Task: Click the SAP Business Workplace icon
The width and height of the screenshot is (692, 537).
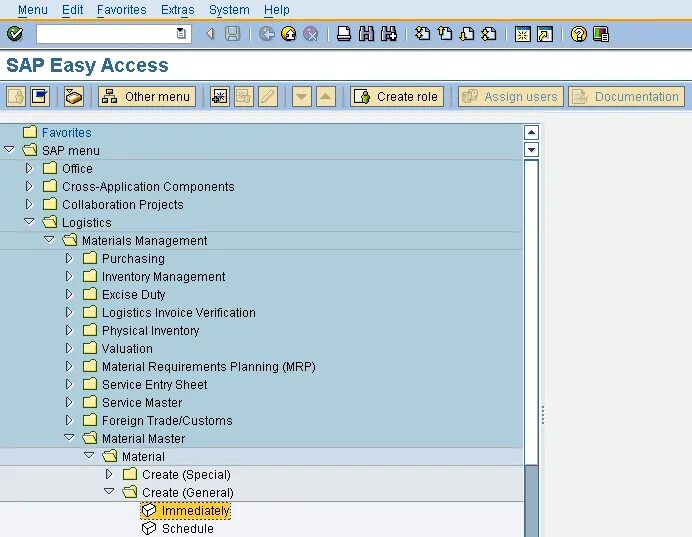Action: 74,97
